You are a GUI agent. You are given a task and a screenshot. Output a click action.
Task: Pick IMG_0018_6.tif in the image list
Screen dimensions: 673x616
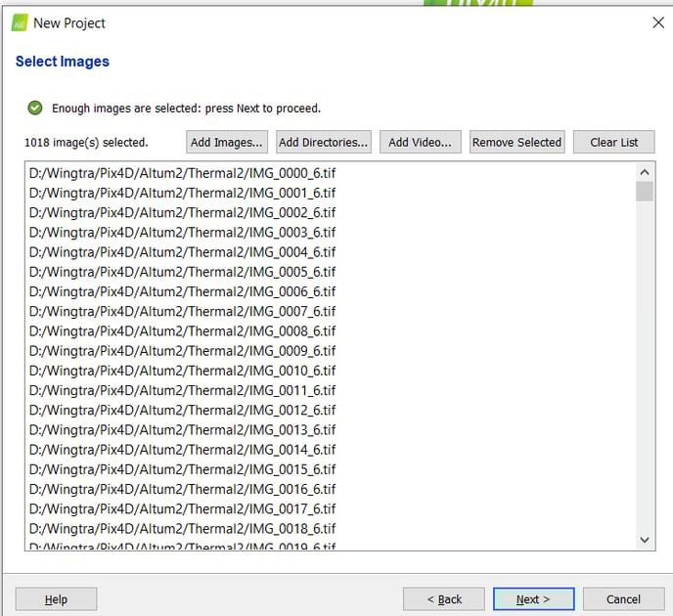[182, 529]
